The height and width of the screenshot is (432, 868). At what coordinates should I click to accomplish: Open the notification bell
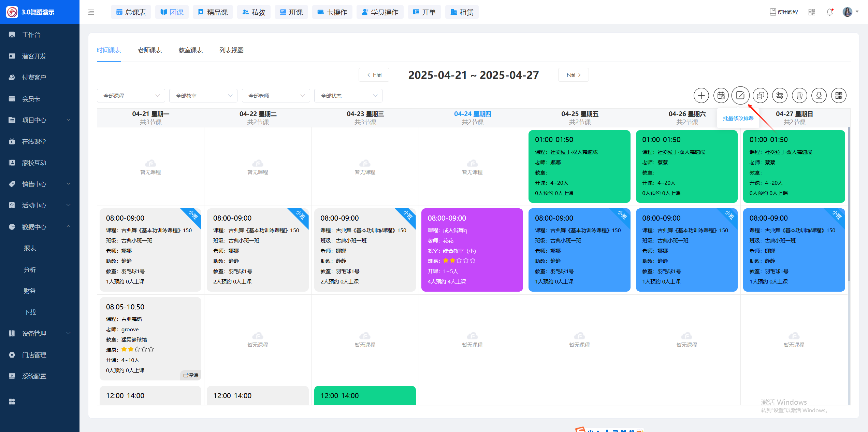pyautogui.click(x=829, y=12)
